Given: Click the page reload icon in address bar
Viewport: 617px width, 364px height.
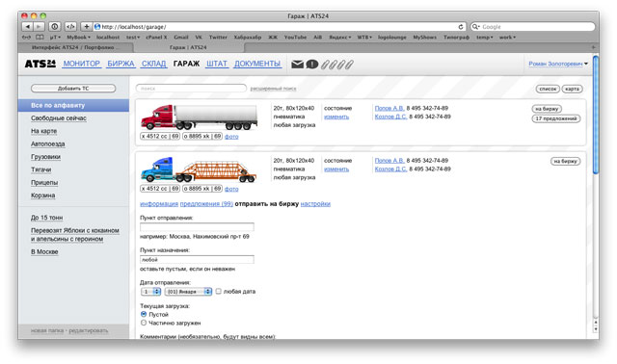Looking at the screenshot, I should click(x=461, y=27).
